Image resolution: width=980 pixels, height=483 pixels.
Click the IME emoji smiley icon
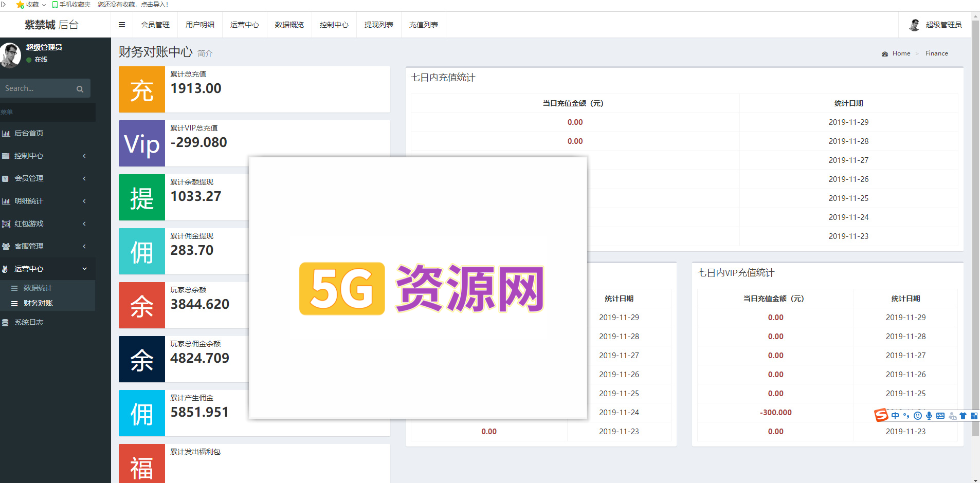pyautogui.click(x=918, y=416)
